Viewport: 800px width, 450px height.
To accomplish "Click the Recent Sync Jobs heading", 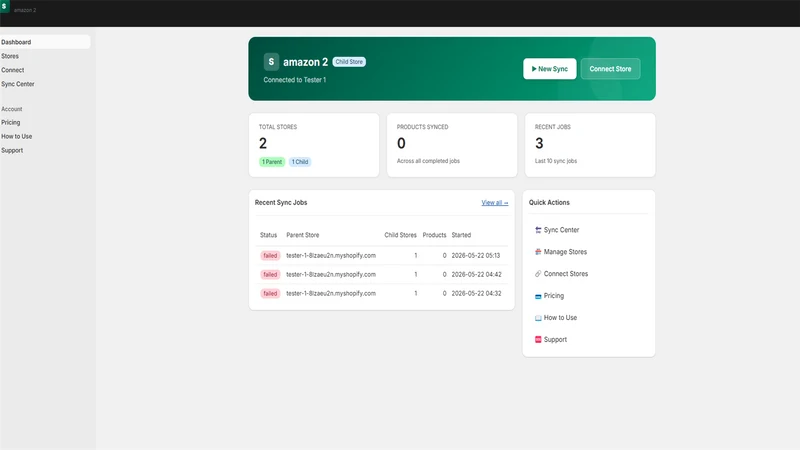I will tap(281, 203).
